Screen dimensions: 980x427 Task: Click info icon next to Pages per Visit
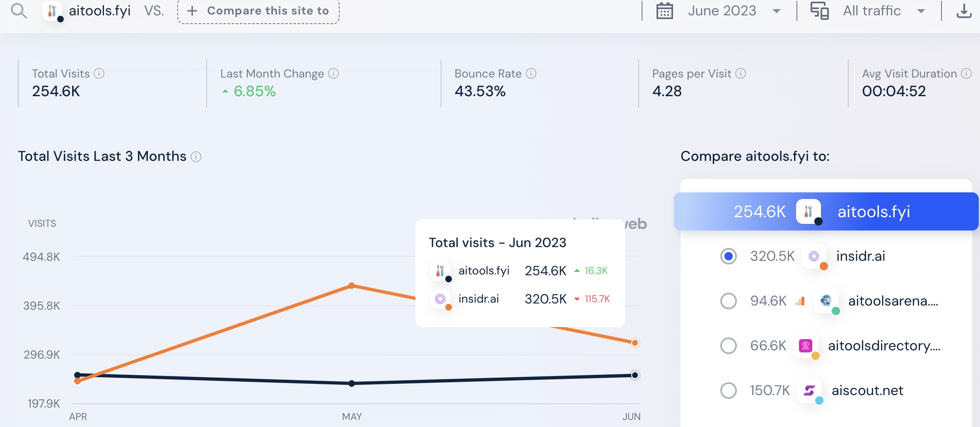(741, 73)
